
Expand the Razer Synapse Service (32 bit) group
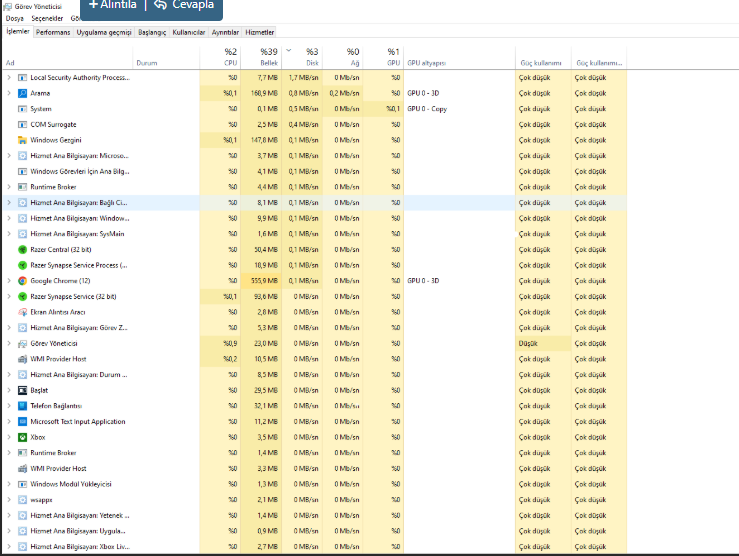point(9,296)
